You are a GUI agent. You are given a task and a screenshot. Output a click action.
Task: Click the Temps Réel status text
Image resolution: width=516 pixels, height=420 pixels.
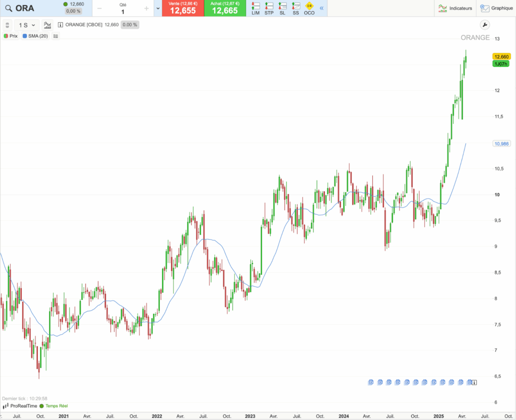[x=56, y=406]
